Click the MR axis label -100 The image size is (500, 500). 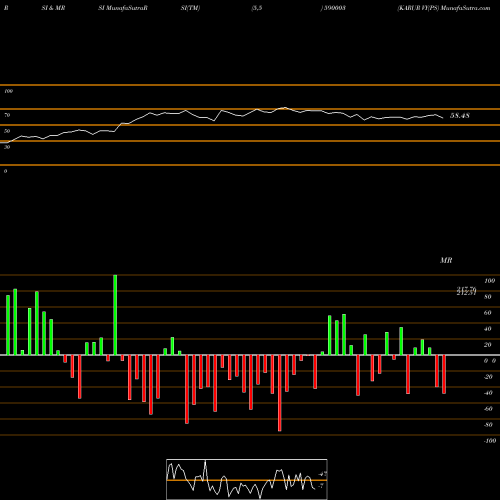(490, 441)
